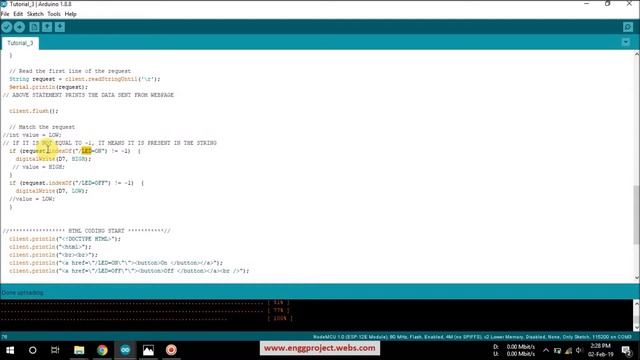Click the '// Read the first line' comment
The height and width of the screenshot is (360, 640).
[x=70, y=71]
